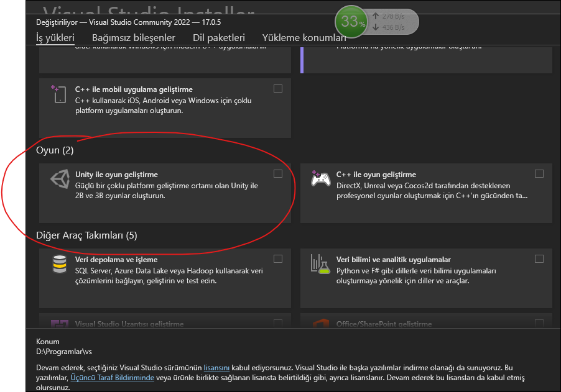Select the Diğer Araç Takımları (5) heading
The image size is (561, 392).
pyautogui.click(x=86, y=235)
